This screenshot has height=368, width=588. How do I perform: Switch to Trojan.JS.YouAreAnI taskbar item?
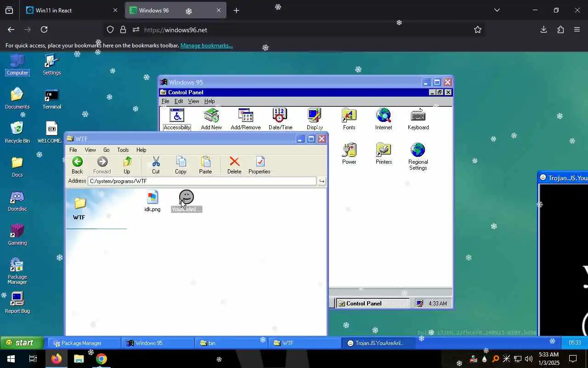click(x=379, y=343)
